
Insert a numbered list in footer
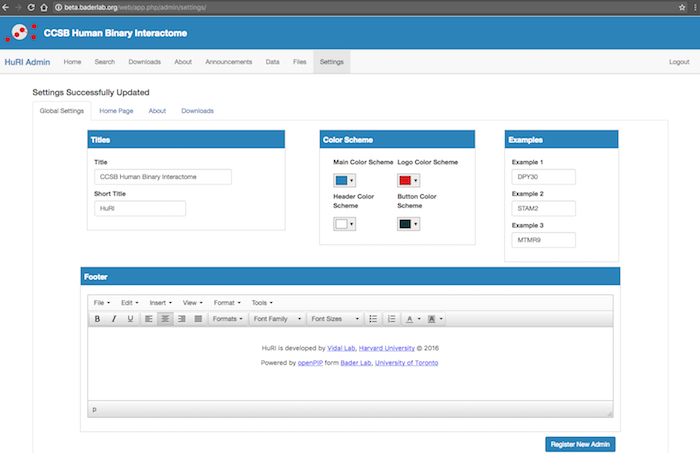click(391, 319)
